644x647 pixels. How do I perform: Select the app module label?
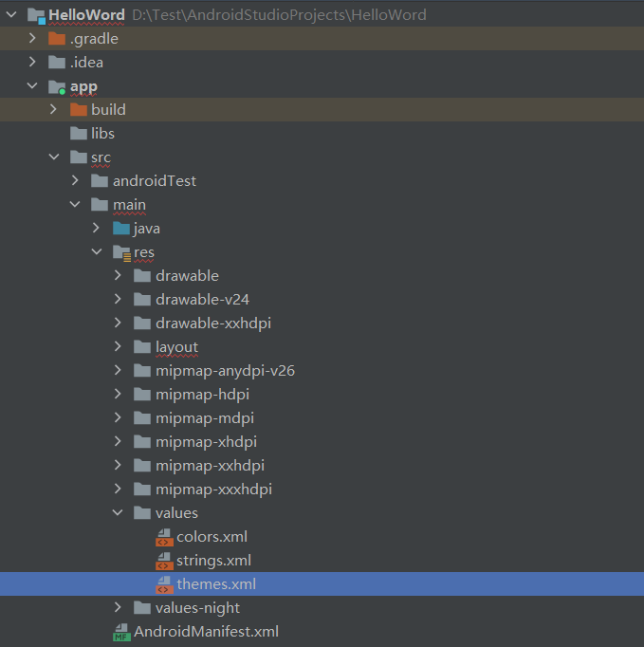pyautogui.click(x=83, y=86)
